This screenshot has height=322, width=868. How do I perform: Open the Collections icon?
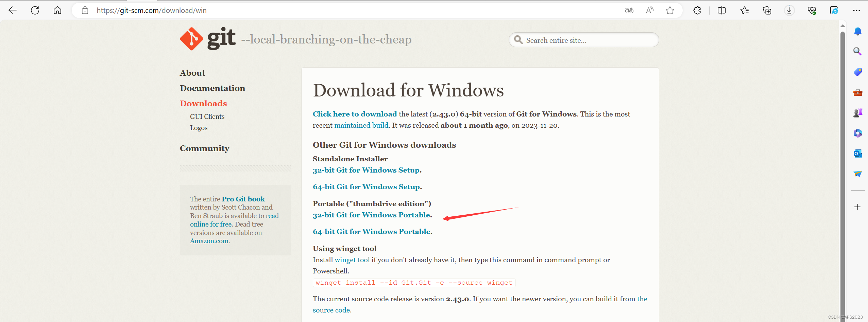[767, 10]
